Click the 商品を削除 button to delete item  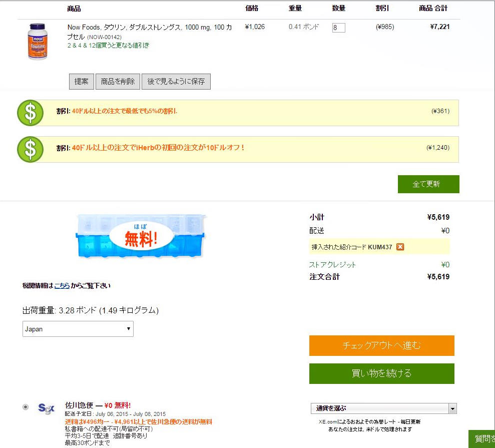coord(118,82)
